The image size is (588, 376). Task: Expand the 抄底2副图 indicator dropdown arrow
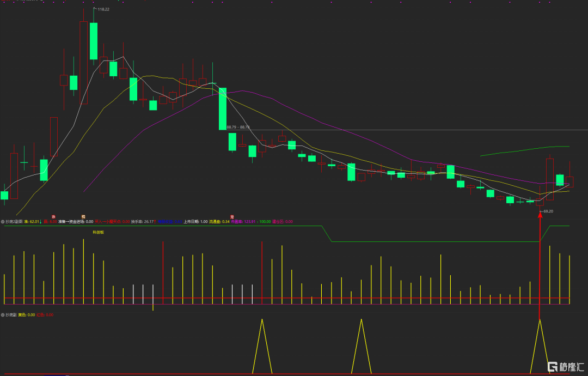pos(3,222)
